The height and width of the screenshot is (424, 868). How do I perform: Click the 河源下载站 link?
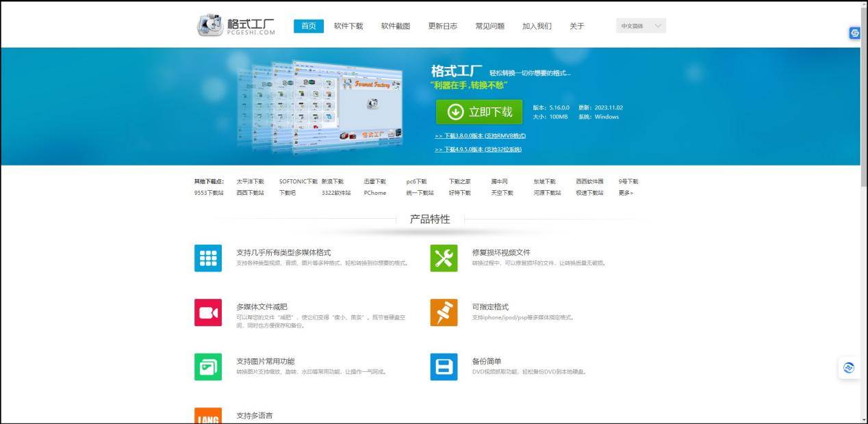pyautogui.click(x=548, y=193)
